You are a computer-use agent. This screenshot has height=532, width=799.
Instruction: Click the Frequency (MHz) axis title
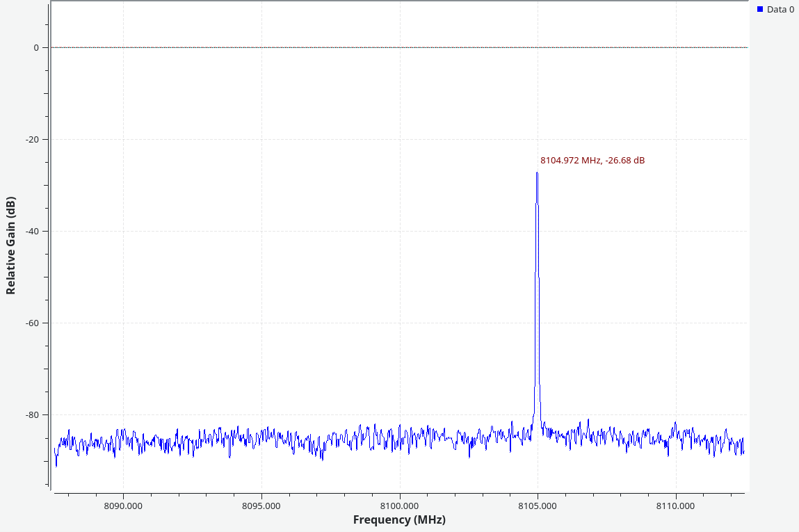[399, 519]
